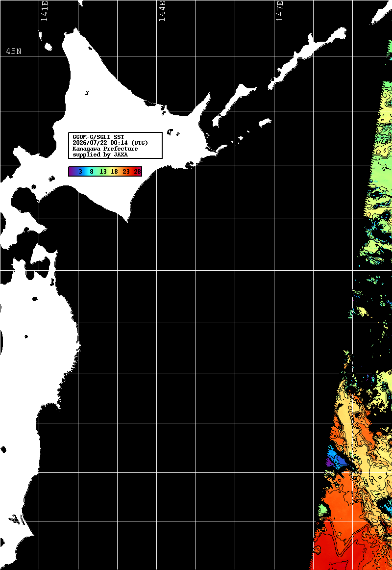Click the supplied by JAXA credit

pyautogui.click(x=100, y=155)
